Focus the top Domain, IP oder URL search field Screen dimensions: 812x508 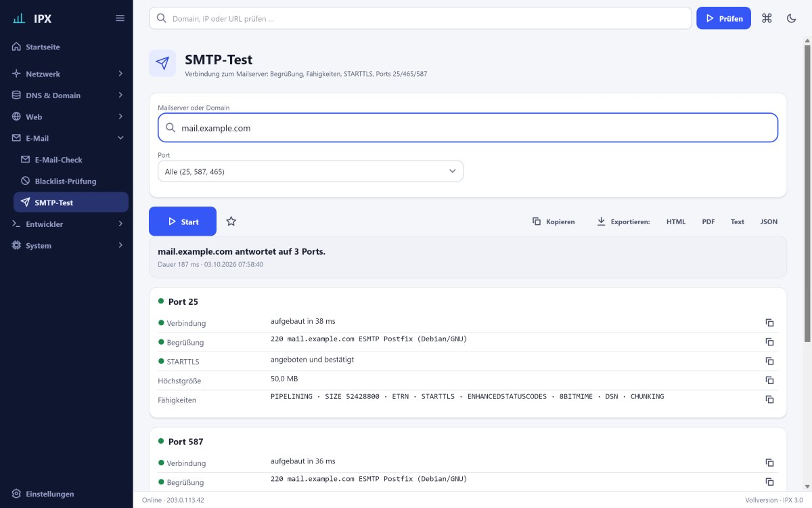(x=420, y=18)
